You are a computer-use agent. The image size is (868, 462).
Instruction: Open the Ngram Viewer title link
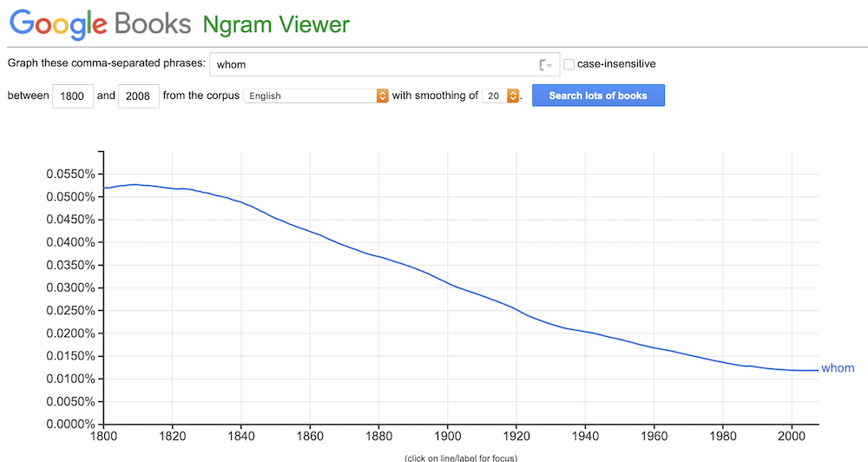tap(275, 23)
